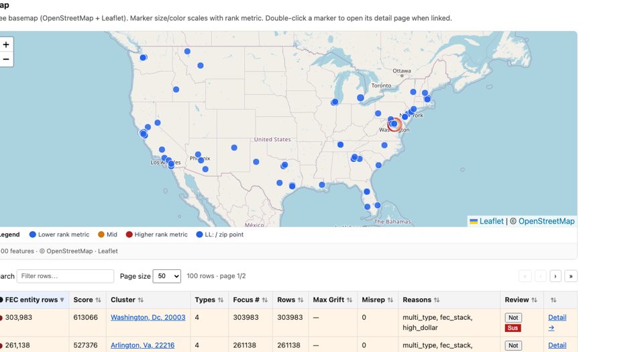Open Washington, Dc, 20003 cluster link
The height and width of the screenshot is (352, 644).
(148, 318)
